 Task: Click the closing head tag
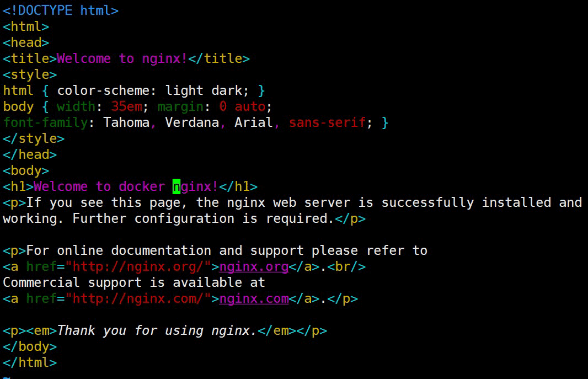tap(30, 154)
